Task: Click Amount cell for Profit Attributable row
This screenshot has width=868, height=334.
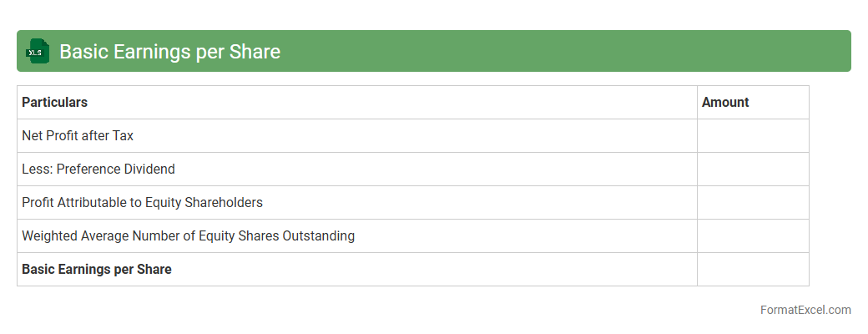Action: 753,203
